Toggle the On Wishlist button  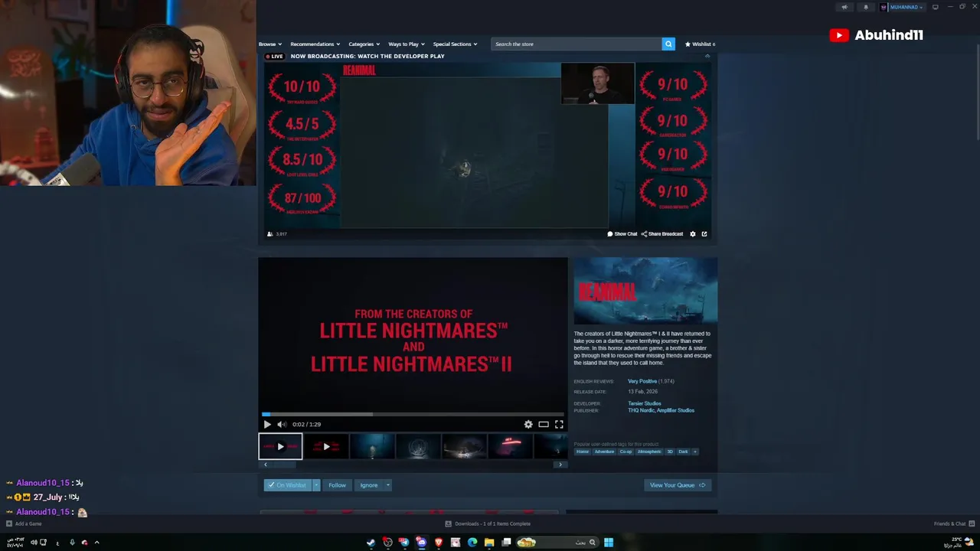point(288,485)
